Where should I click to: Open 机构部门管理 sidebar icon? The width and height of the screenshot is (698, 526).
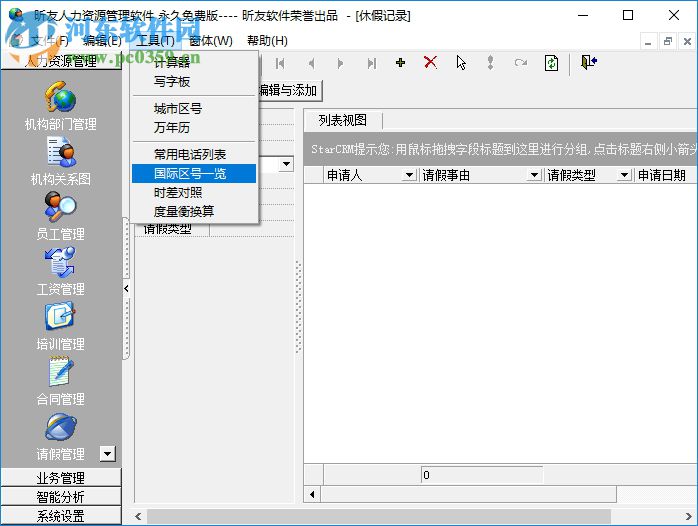pyautogui.click(x=61, y=97)
